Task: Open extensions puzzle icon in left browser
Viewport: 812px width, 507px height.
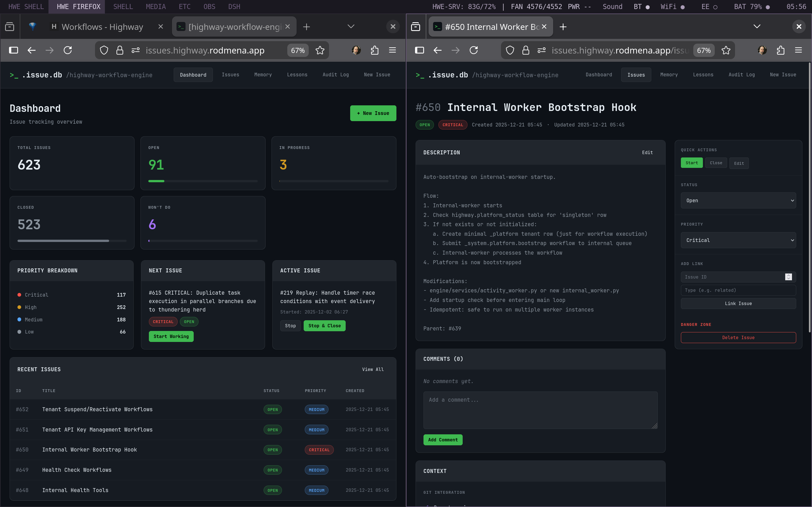Action: [x=374, y=50]
